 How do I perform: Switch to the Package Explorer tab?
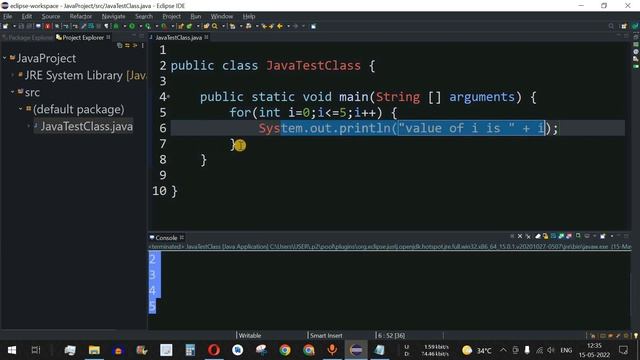27,38
